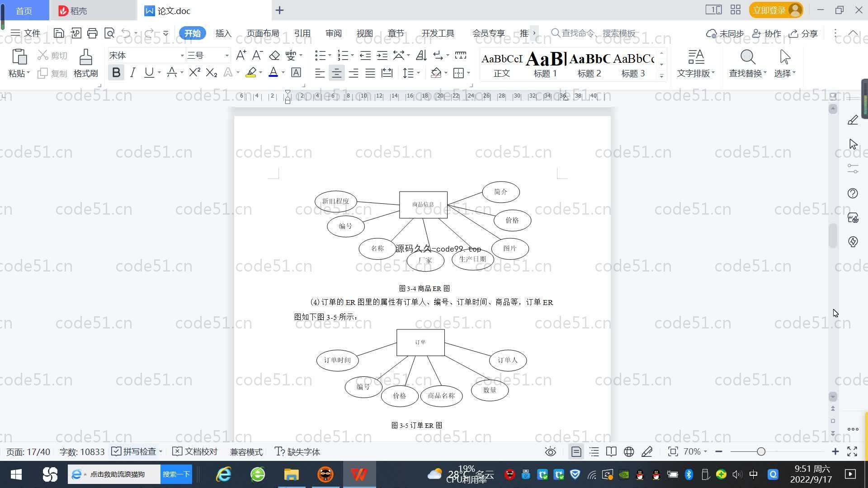This screenshot has height=488, width=868.
Task: Click the 立即登录 login button
Action: click(776, 10)
